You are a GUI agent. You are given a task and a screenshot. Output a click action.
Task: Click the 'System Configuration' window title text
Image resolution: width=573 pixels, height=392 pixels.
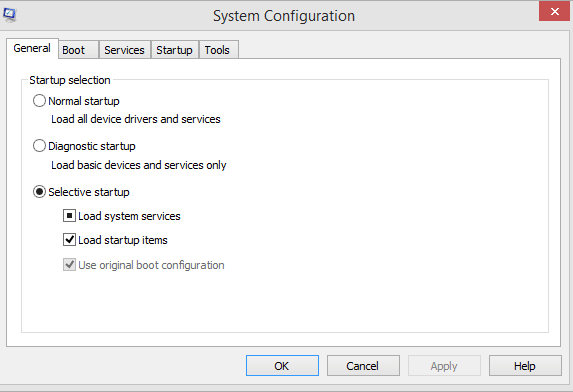pos(284,16)
